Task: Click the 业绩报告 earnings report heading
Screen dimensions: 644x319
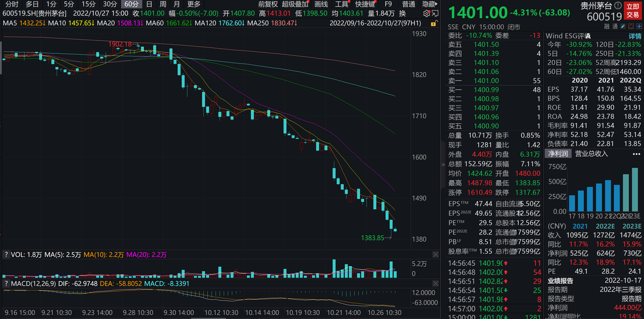Action: 560,281
